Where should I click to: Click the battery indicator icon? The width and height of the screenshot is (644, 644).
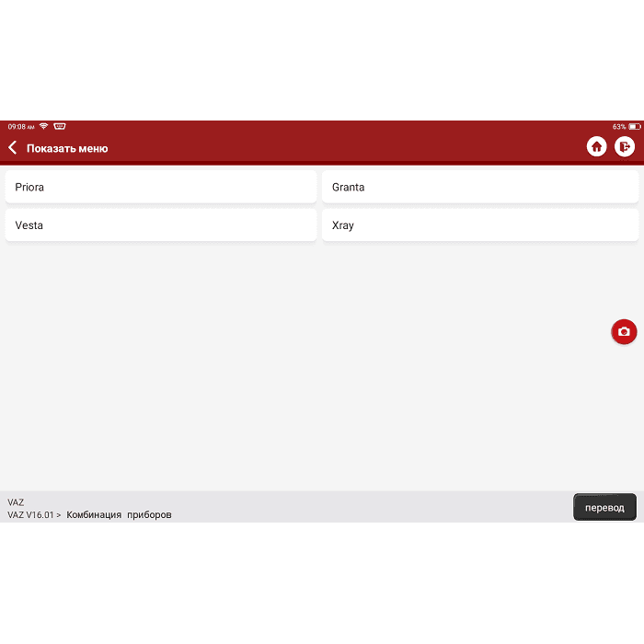[635, 127]
